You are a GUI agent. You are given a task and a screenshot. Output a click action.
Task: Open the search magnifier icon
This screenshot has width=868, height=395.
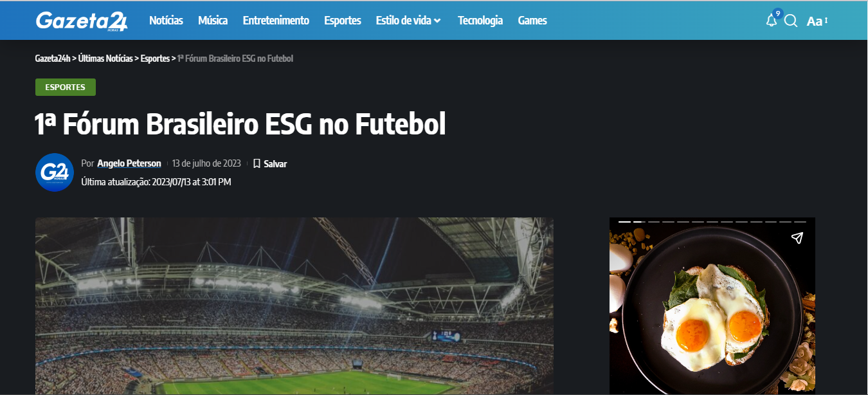(791, 21)
